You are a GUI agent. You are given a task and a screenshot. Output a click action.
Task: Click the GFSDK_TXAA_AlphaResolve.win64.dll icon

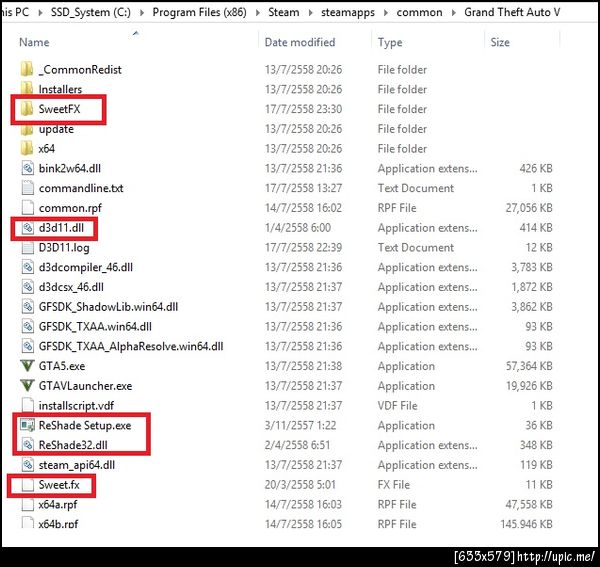point(28,346)
